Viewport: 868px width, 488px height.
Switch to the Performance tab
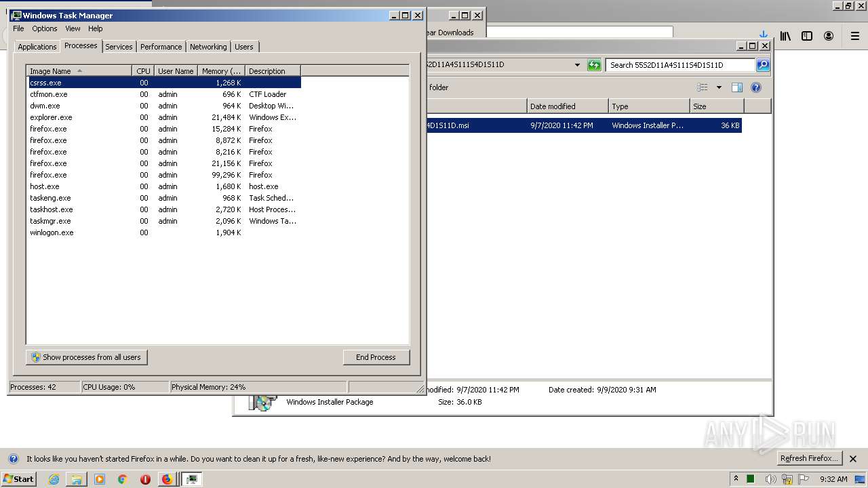(161, 47)
